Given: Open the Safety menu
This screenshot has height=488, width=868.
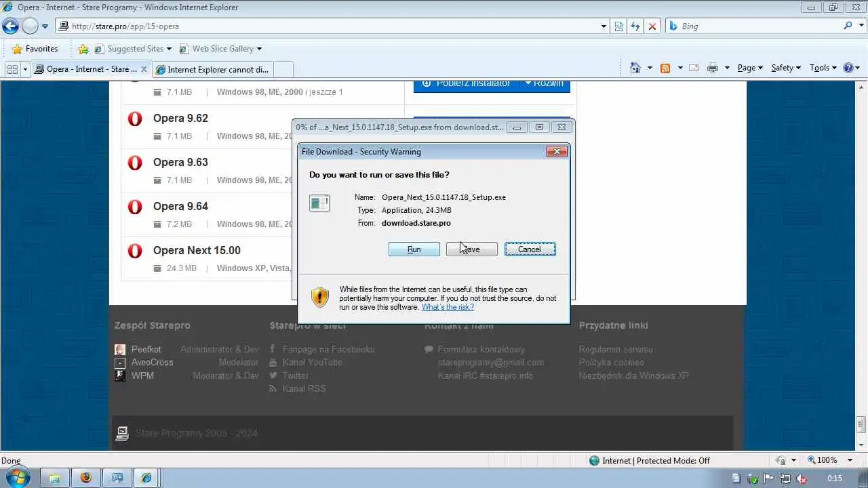Looking at the screenshot, I should 786,68.
